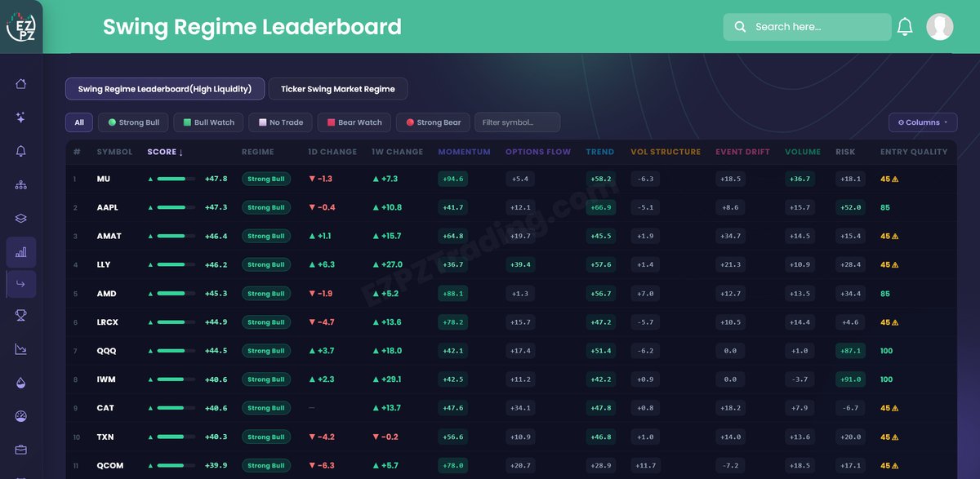
Task: Open the hierarchy tree icon in the sidebar
Action: 21,184
